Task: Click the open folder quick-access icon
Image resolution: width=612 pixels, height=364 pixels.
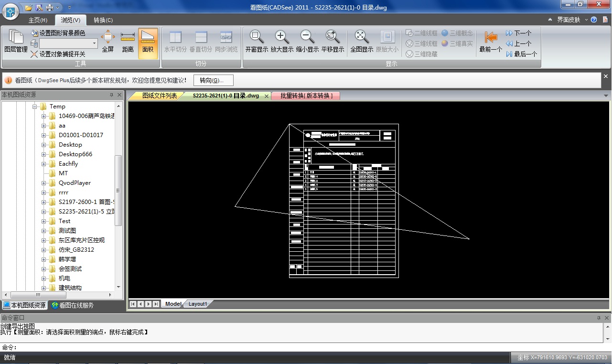Action: (x=29, y=8)
